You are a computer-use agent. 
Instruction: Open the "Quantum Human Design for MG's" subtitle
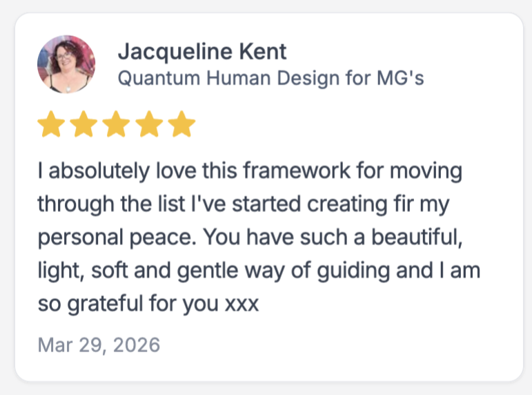pyautogui.click(x=270, y=78)
